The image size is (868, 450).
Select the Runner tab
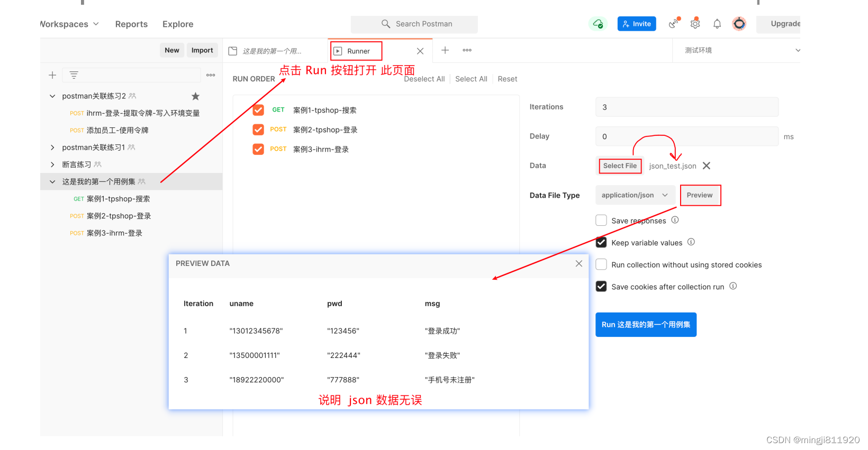click(356, 51)
